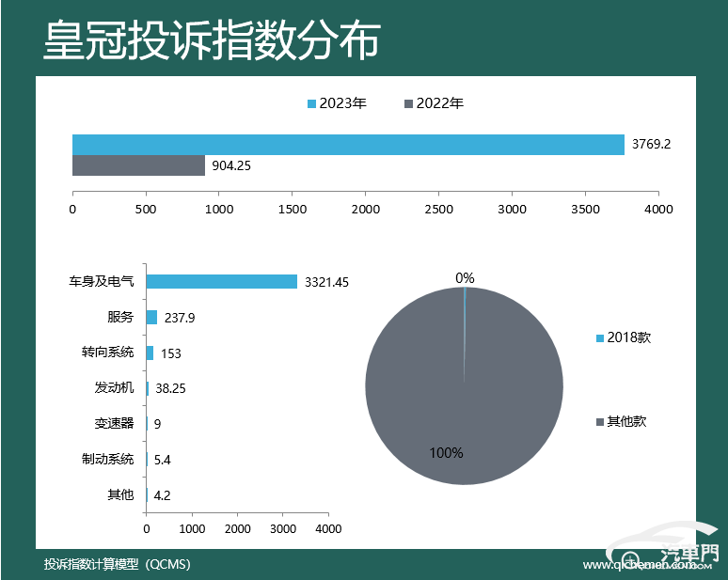Click the 车身及电气 category label
This screenshot has height=580, width=728.
coord(102,282)
